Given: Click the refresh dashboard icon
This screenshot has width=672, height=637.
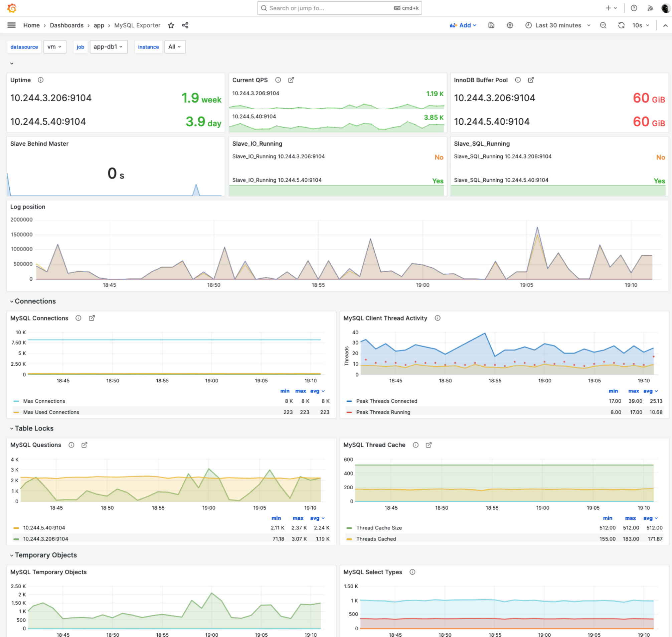Looking at the screenshot, I should click(621, 25).
